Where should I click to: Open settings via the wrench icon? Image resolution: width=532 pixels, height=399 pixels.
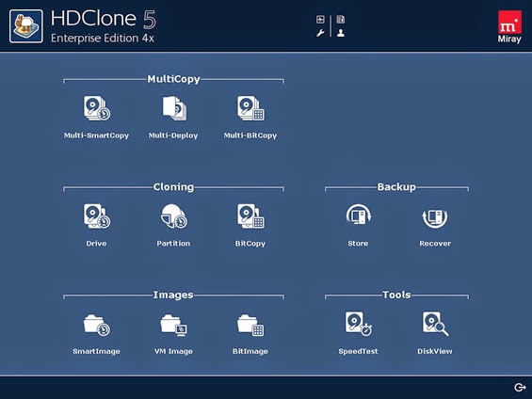(x=320, y=33)
